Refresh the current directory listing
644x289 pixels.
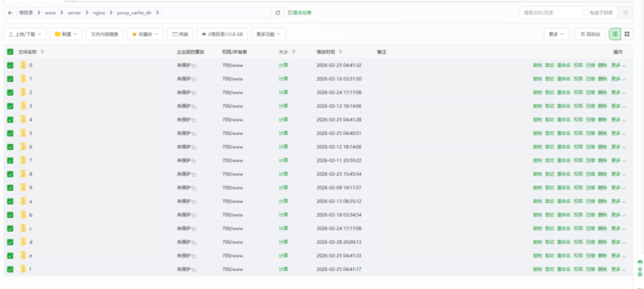tap(279, 13)
